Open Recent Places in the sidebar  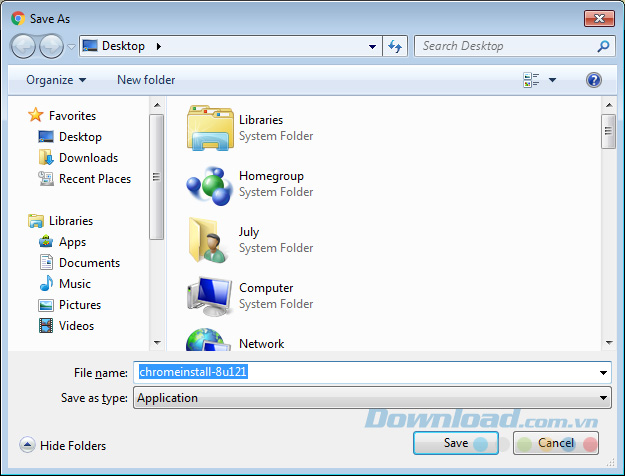(x=94, y=179)
